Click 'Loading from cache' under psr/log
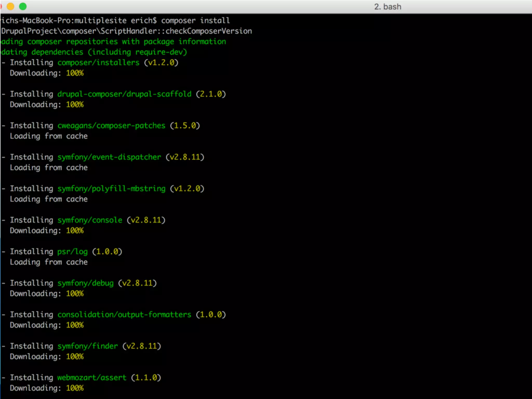The width and height of the screenshot is (532, 399). click(x=49, y=262)
